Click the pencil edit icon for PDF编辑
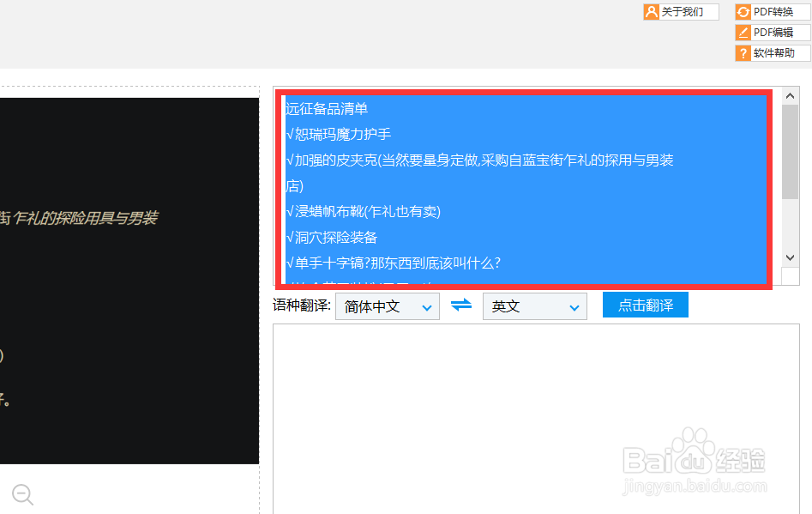The image size is (812, 514). (x=743, y=32)
